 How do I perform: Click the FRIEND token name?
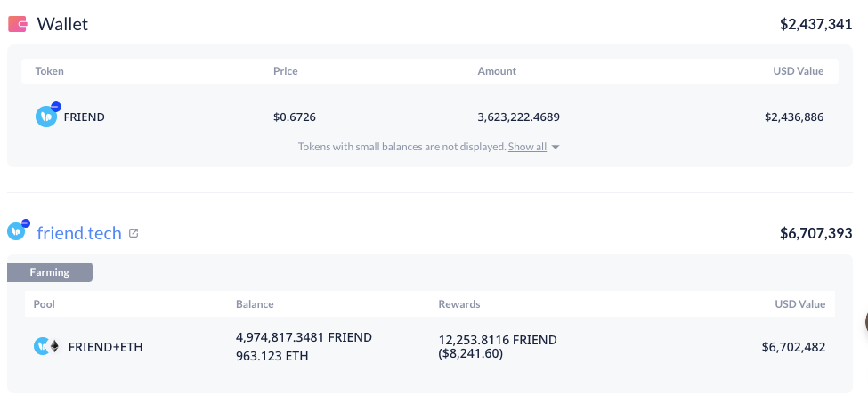click(x=85, y=117)
